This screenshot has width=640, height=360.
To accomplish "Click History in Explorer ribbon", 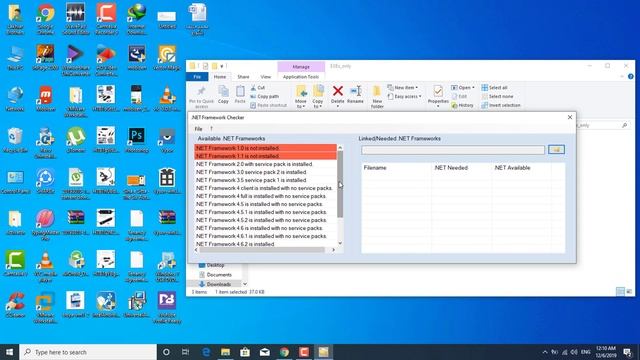I will coord(462,105).
